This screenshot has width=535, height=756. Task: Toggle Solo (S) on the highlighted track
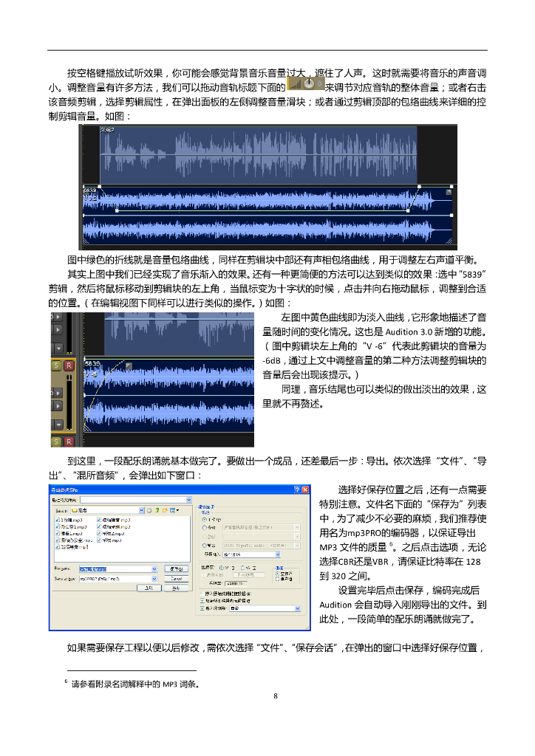pos(56,365)
